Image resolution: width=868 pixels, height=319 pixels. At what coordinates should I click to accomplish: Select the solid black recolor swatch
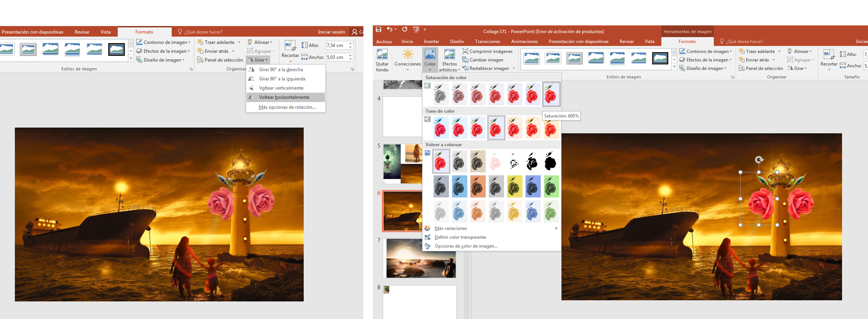coord(551,162)
